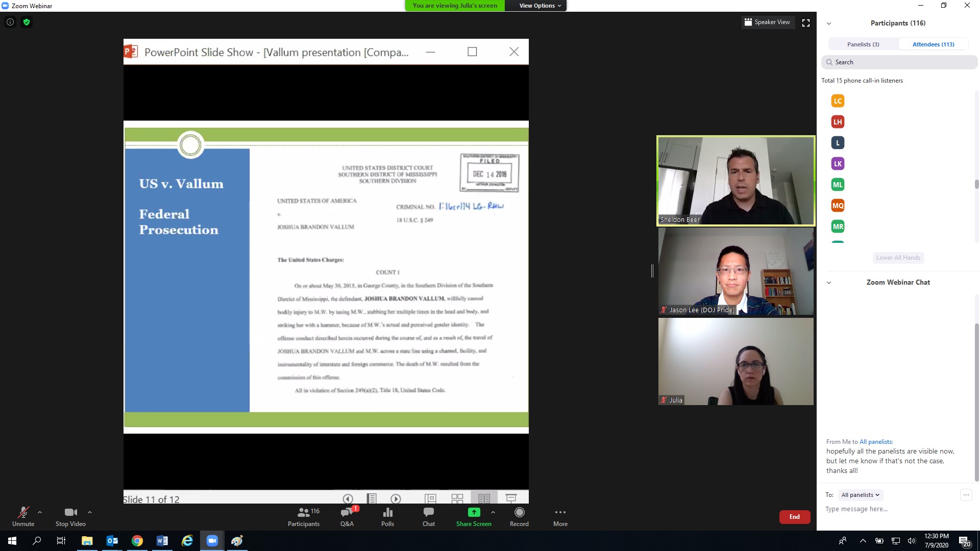This screenshot has width=980, height=551.
Task: Click the green encryption shield icon
Action: click(27, 22)
